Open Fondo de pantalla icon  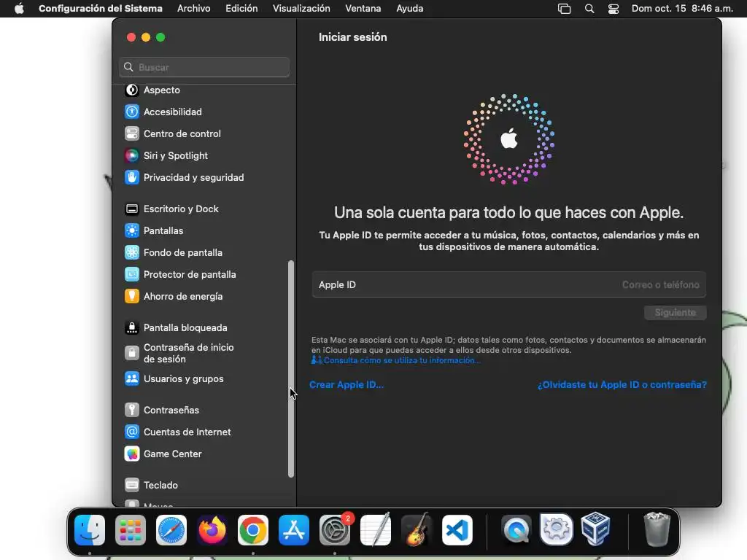(x=132, y=253)
